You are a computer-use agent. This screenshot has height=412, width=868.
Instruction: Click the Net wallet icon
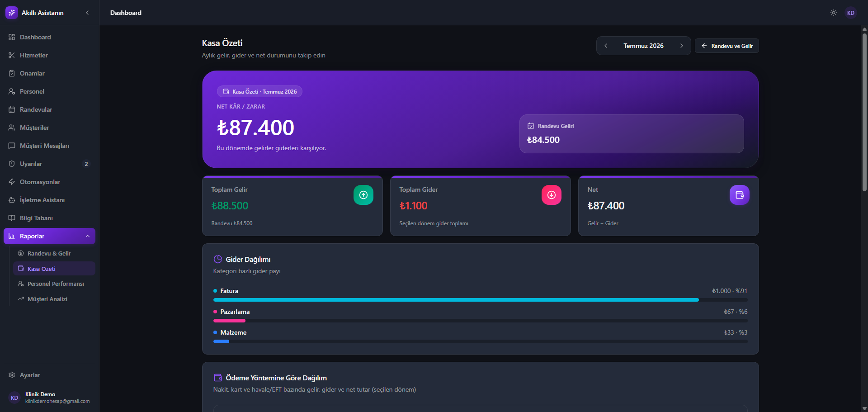(740, 195)
